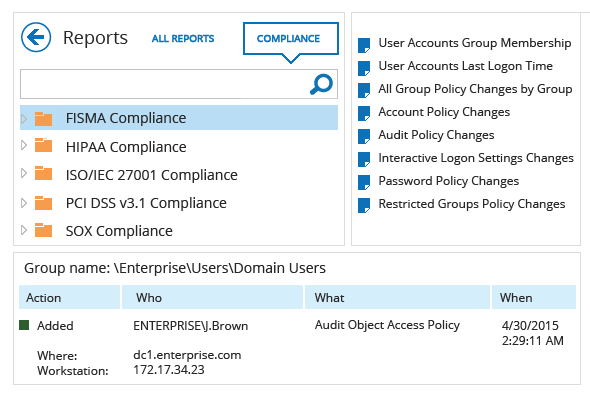Switch to the ALL REPORTS tab
This screenshot has height=395, width=590.
click(x=183, y=38)
